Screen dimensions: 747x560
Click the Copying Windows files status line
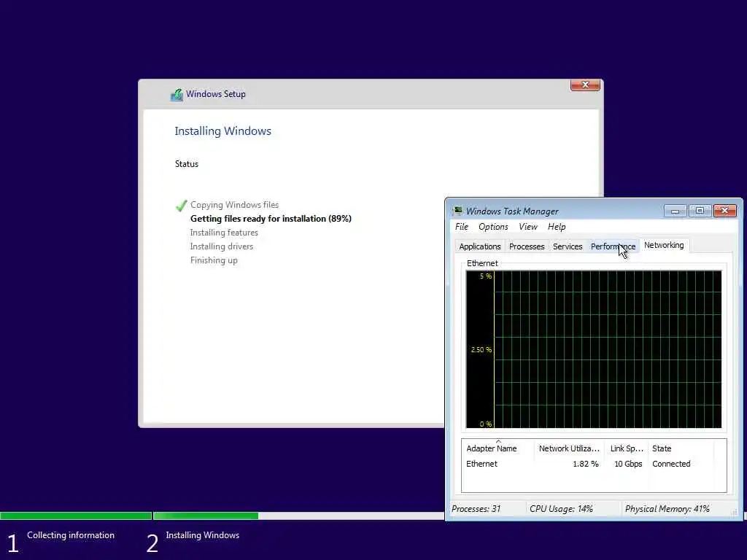point(234,205)
